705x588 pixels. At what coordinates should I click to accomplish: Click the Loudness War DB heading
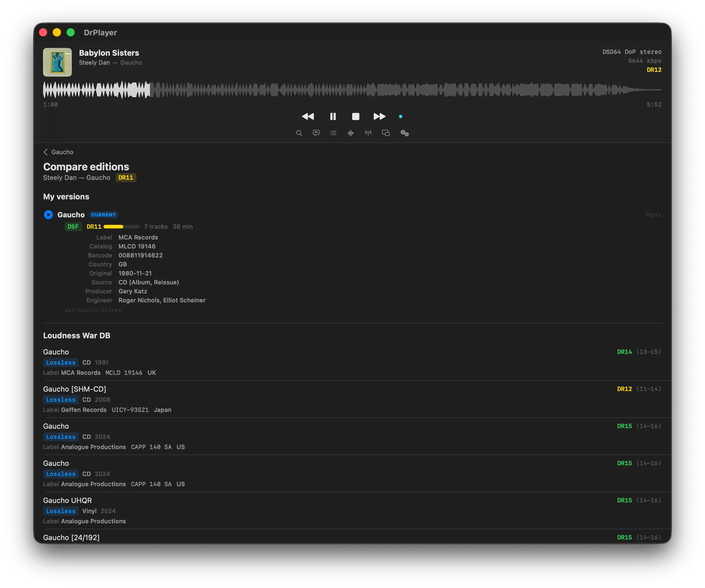click(77, 336)
